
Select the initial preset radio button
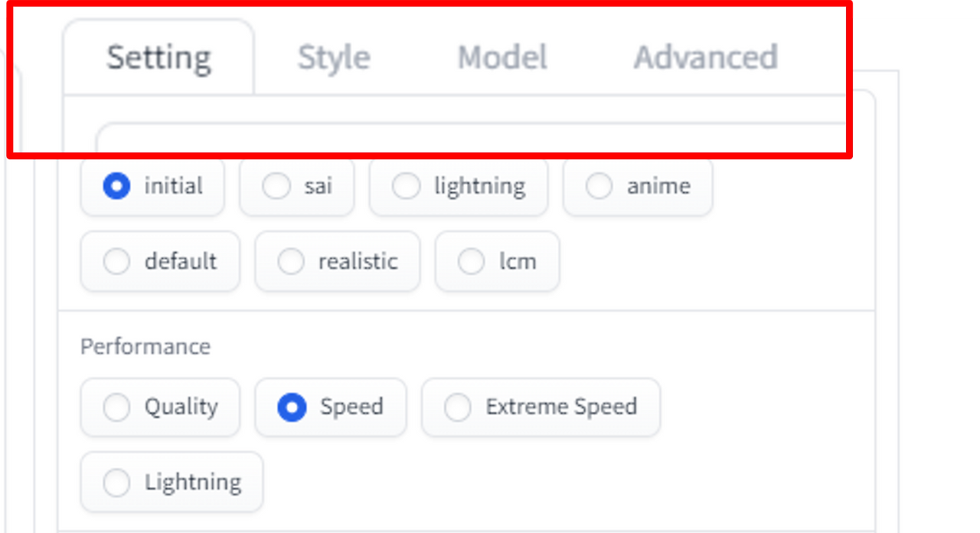coord(152,186)
